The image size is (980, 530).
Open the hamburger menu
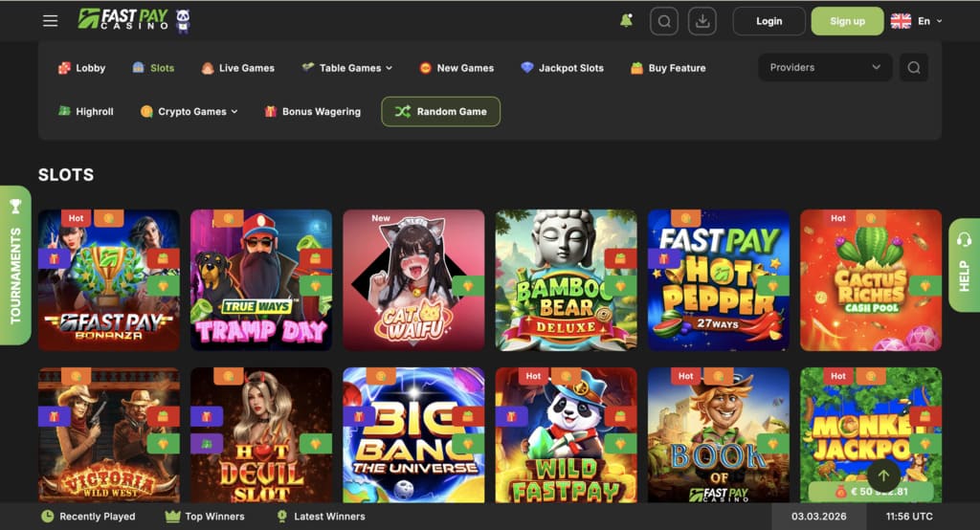(50, 21)
